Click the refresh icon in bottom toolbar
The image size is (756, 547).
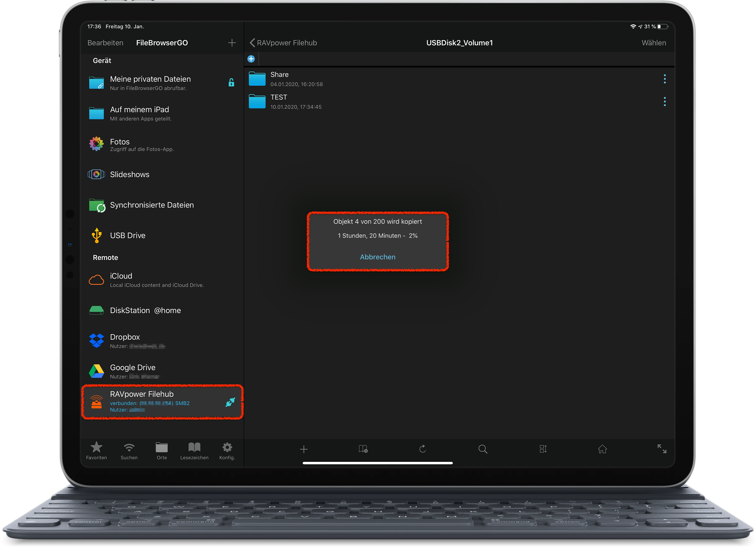(x=422, y=449)
